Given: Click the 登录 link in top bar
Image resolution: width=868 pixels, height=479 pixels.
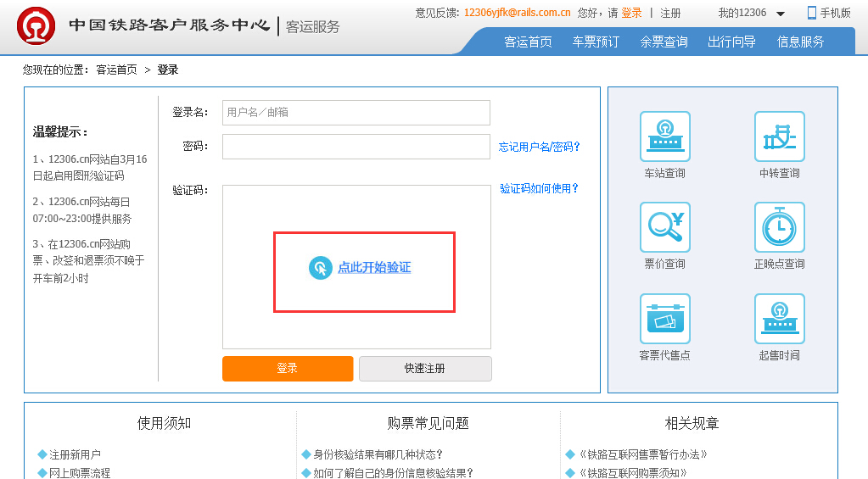Looking at the screenshot, I should 631,13.
